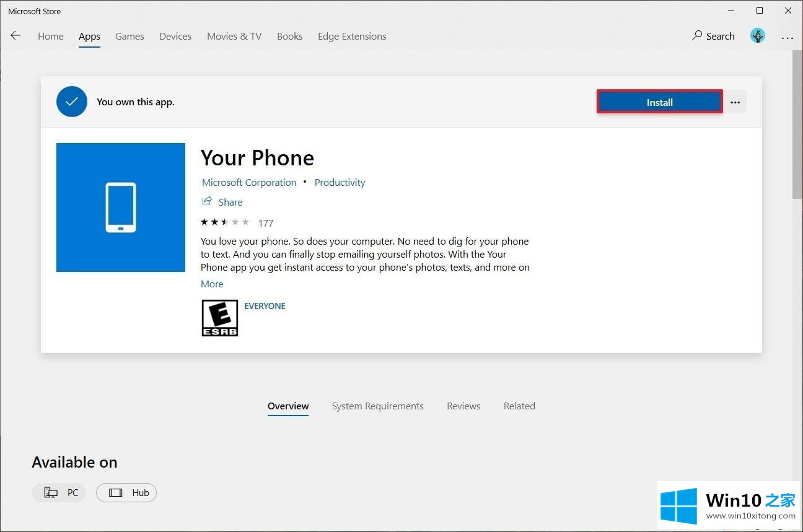
Task: Go to Movies & TV tab
Action: click(234, 36)
